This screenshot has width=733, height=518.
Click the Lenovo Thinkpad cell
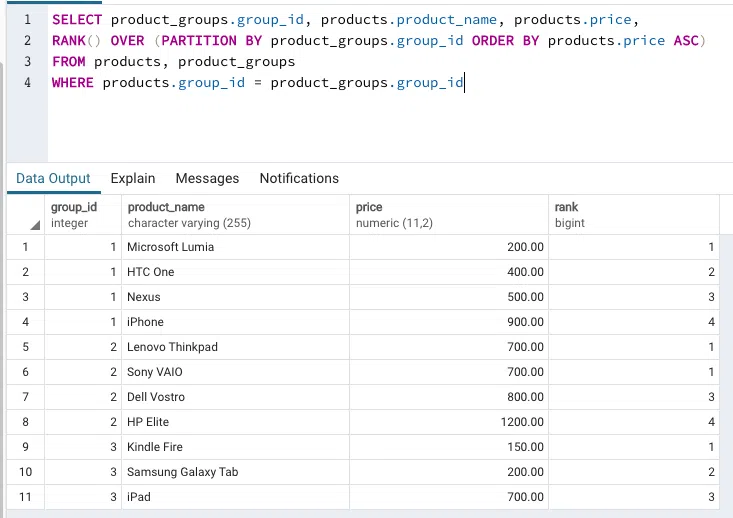235,347
